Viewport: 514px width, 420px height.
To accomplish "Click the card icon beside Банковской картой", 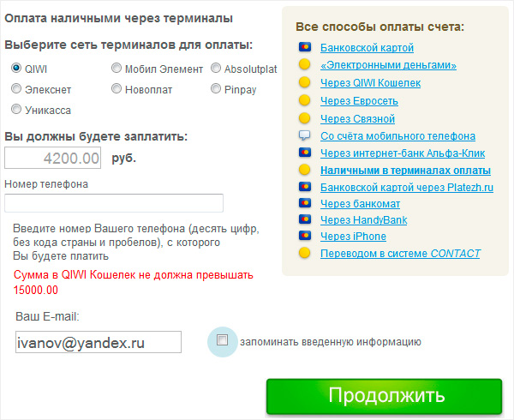I will click(304, 47).
